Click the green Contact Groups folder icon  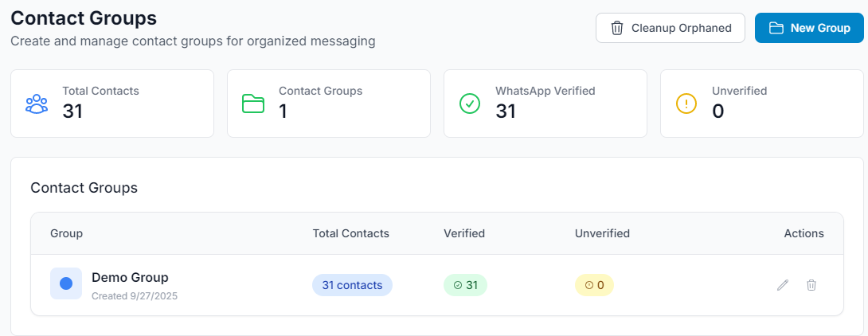(x=253, y=104)
